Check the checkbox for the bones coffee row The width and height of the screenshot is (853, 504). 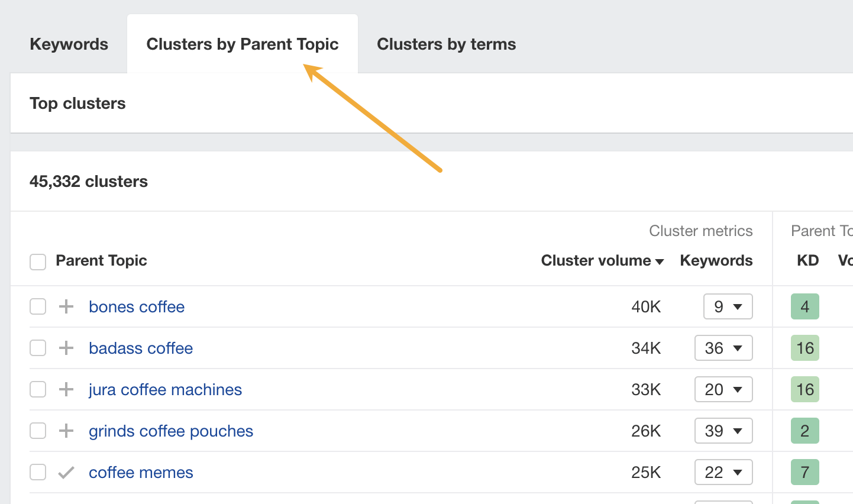click(37, 306)
